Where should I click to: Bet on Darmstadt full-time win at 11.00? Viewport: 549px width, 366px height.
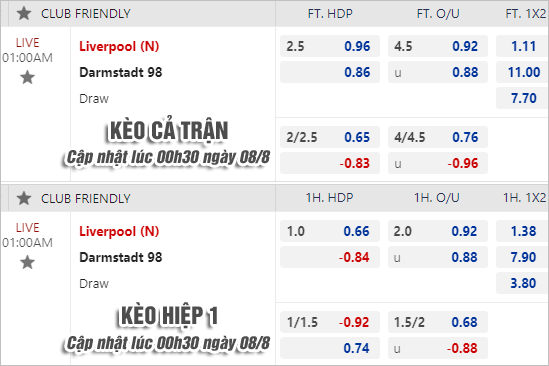pyautogui.click(x=522, y=72)
